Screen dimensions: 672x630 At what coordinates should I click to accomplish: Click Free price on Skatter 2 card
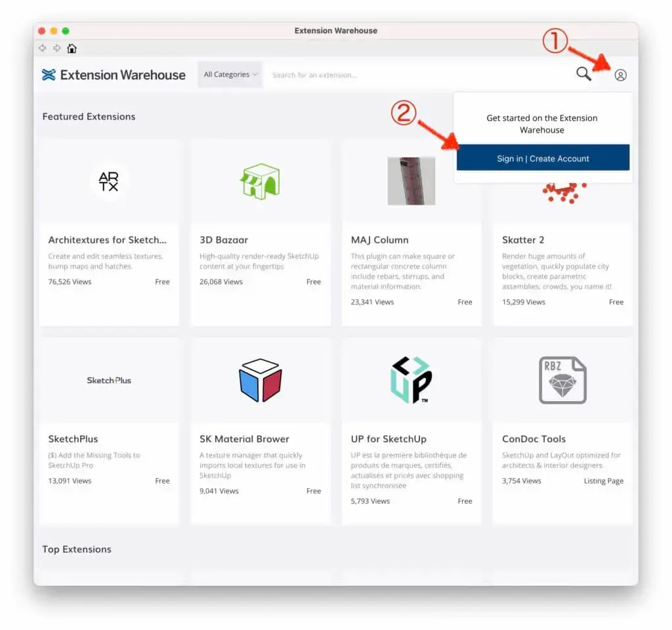(616, 302)
